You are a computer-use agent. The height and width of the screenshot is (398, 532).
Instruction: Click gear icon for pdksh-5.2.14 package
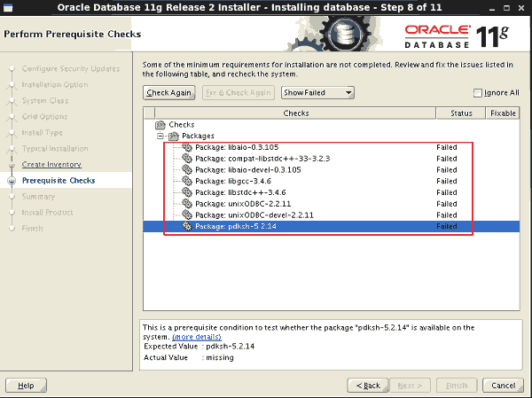[187, 226]
